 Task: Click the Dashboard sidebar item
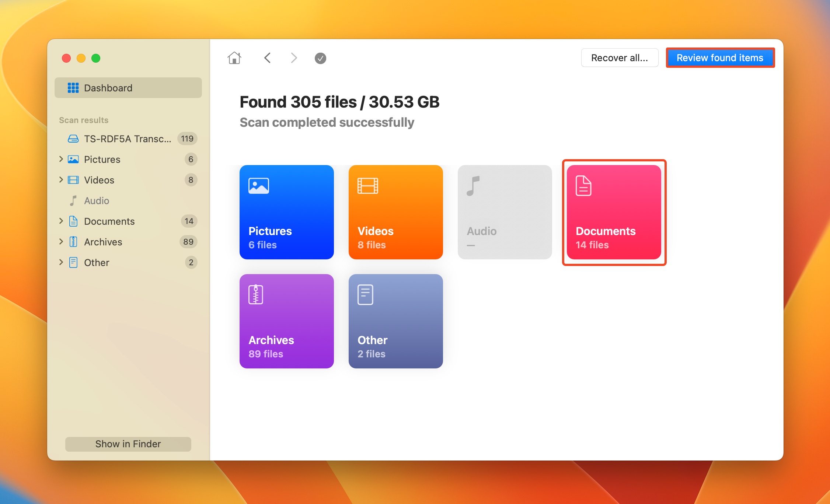128,87
